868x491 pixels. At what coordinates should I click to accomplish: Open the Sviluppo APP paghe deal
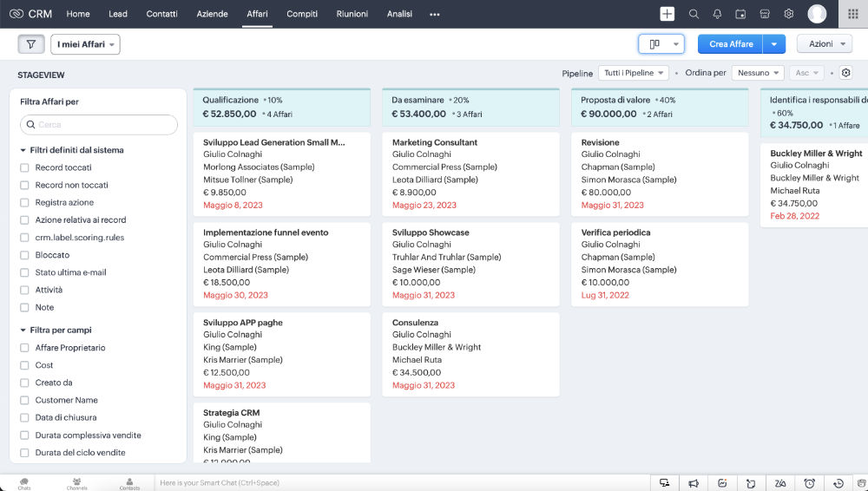[x=243, y=323]
